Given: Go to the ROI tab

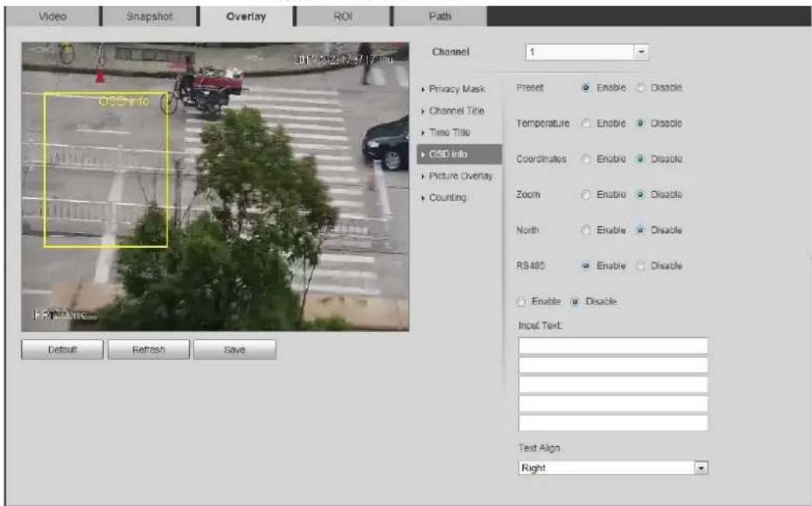Looking at the screenshot, I should pos(343,16).
